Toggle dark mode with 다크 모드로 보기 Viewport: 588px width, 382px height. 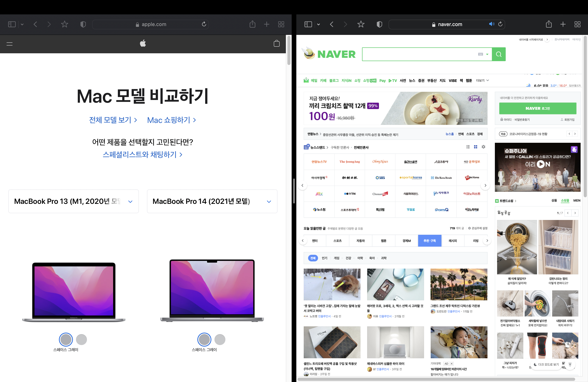(546, 364)
